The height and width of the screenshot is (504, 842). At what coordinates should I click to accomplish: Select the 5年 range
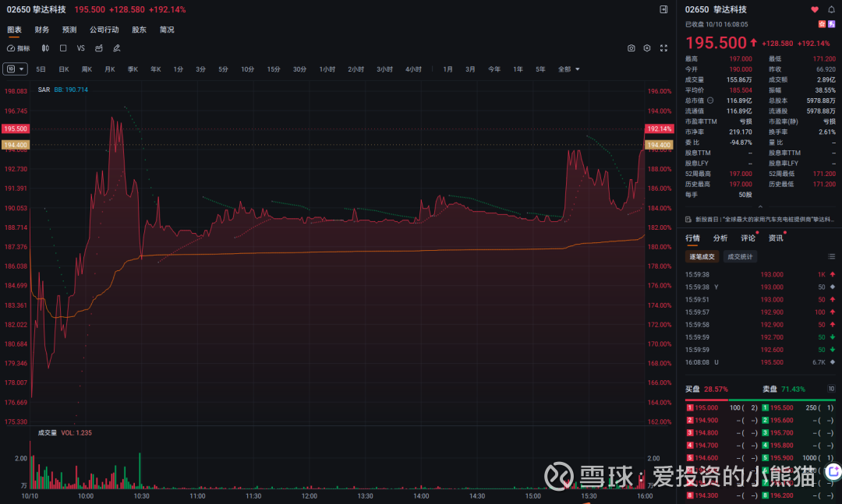(541, 69)
